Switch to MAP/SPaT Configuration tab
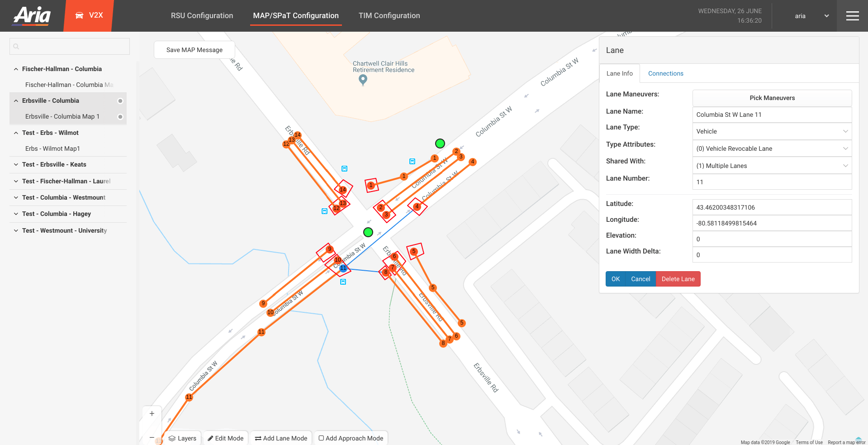The width and height of the screenshot is (868, 445). click(x=296, y=15)
